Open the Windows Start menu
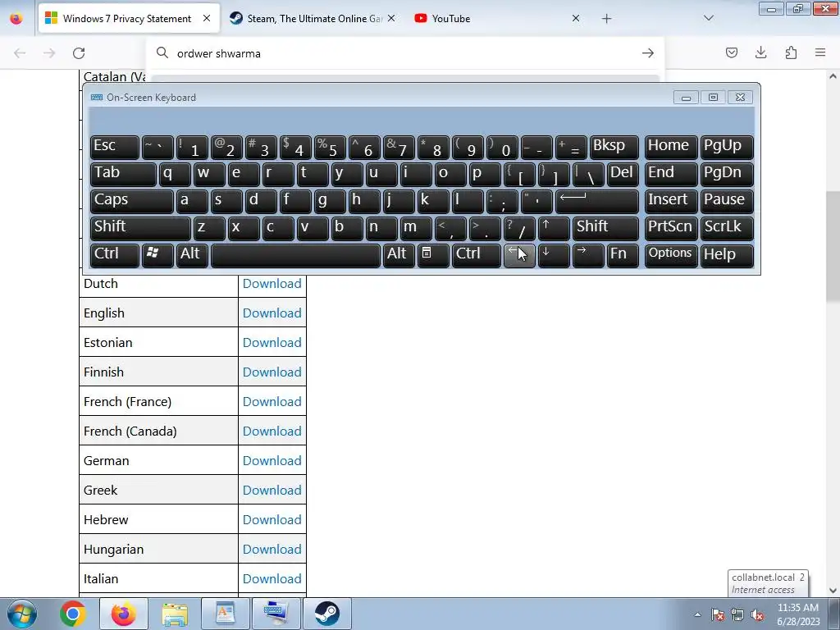The height and width of the screenshot is (630, 840). 22,614
